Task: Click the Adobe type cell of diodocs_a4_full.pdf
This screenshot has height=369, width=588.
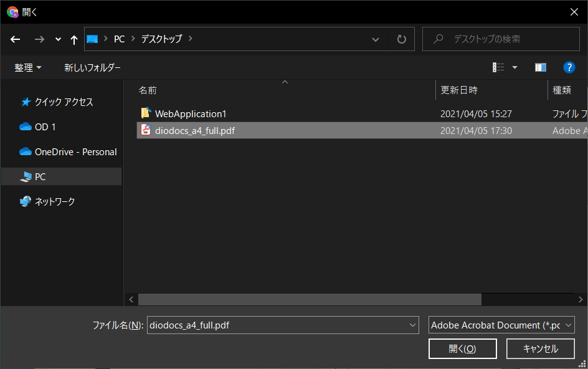Action: [569, 131]
